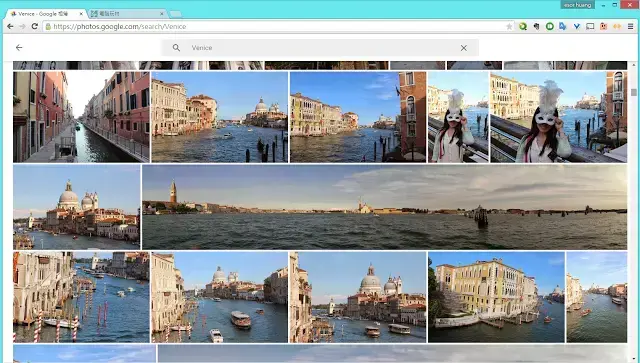
Task: Click the address bar showing photos.google.com
Action: tap(274, 27)
